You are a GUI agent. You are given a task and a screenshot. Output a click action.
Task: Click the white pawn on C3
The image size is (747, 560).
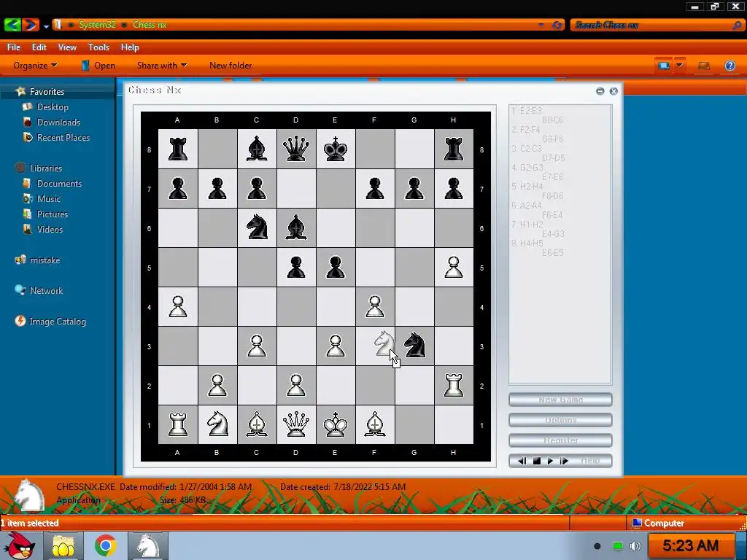click(x=257, y=346)
